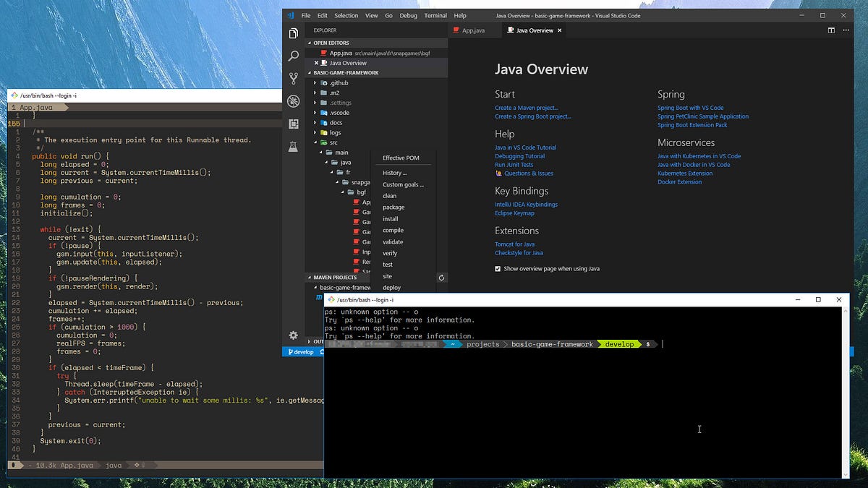Click the Test beaker icon in Activity Bar
Viewport: 868px width, 488px height.
click(292, 147)
